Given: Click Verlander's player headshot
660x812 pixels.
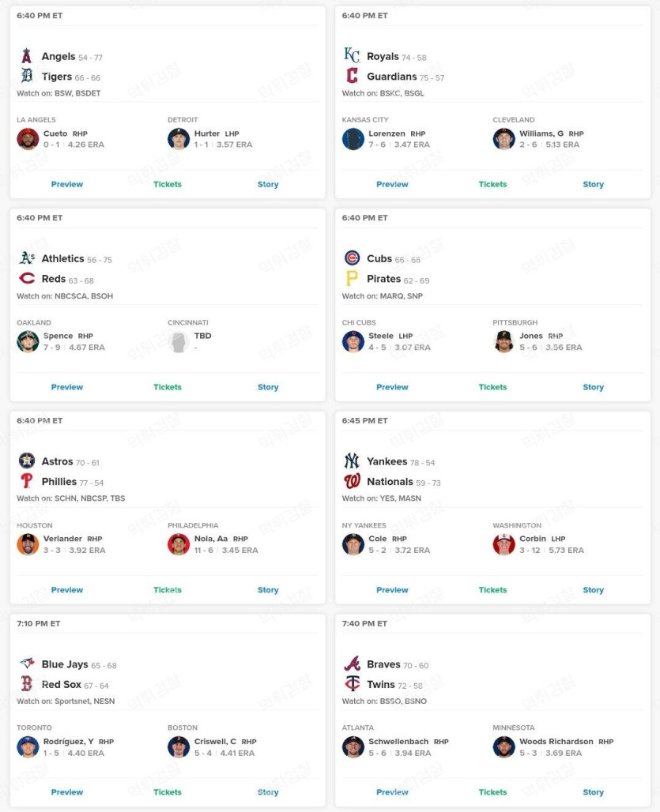Looking at the screenshot, I should point(28,544).
